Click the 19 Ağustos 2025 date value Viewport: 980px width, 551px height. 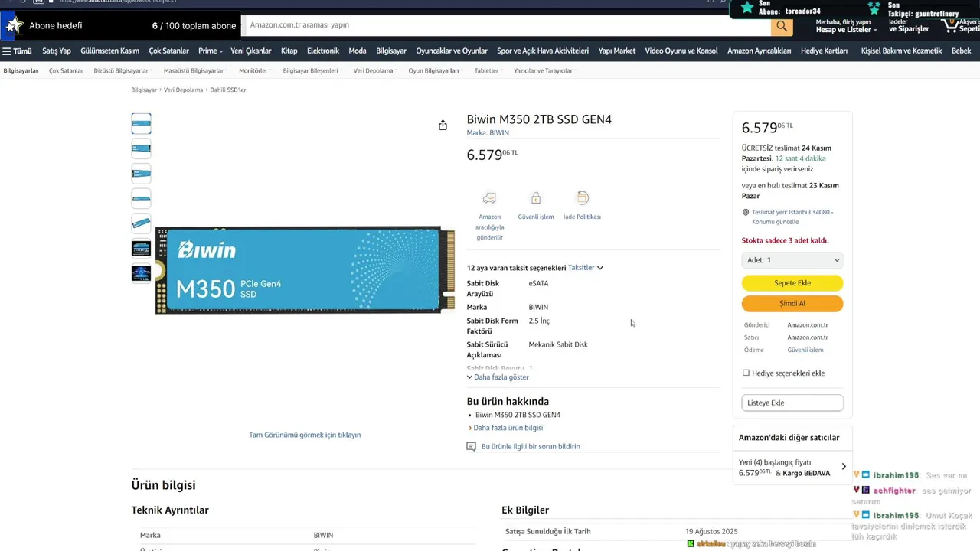(711, 531)
